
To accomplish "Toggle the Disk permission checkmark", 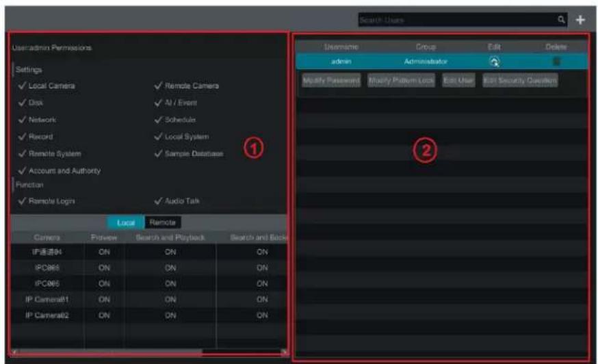I will pos(22,103).
